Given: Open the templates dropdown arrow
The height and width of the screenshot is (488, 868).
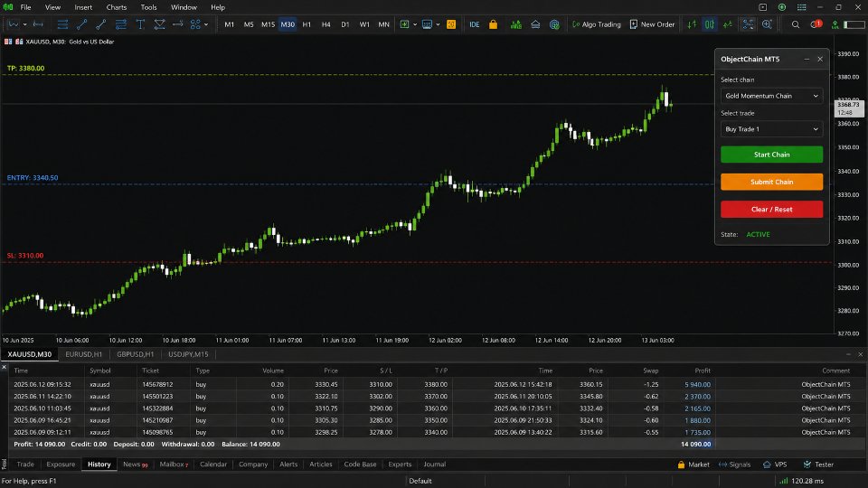Looking at the screenshot, I should tap(438, 24).
